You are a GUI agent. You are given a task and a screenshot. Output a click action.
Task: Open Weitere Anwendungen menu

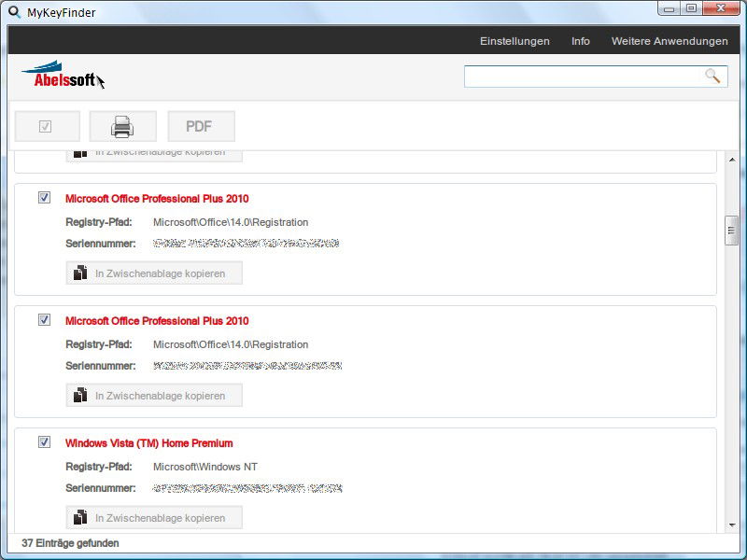coord(669,41)
